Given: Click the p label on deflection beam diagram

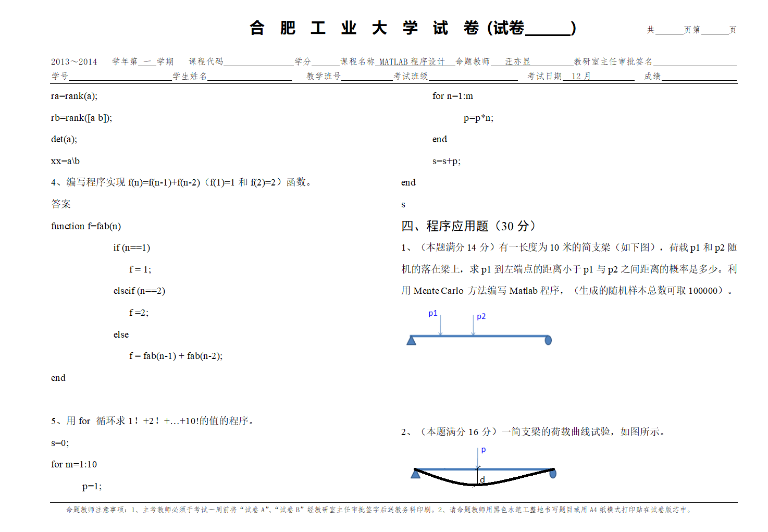Looking at the screenshot, I should 484,450.
